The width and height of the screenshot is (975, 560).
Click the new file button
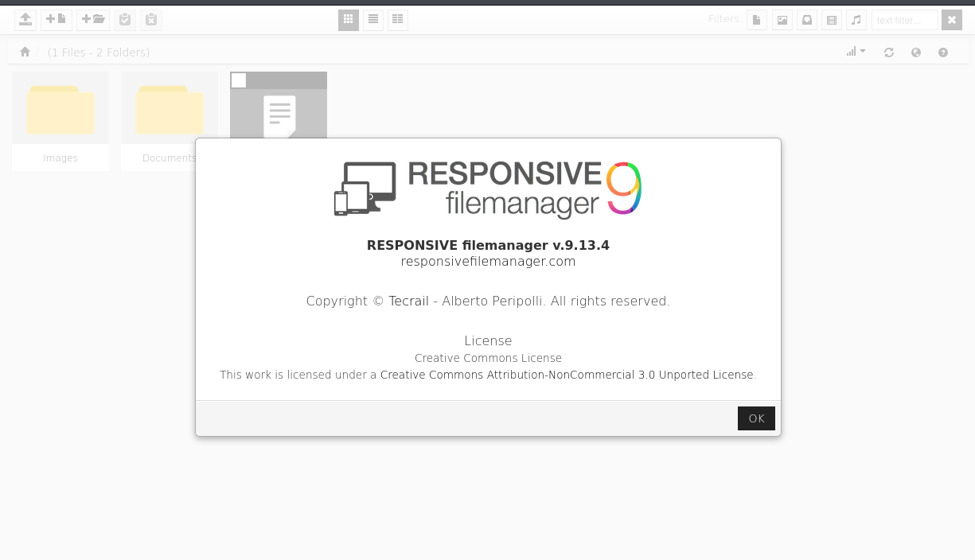[57, 20]
